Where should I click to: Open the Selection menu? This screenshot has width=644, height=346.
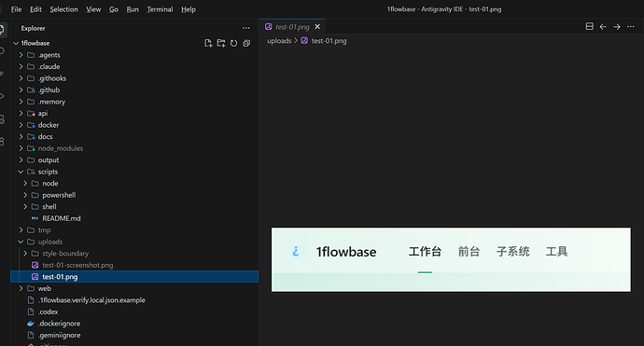click(x=63, y=9)
